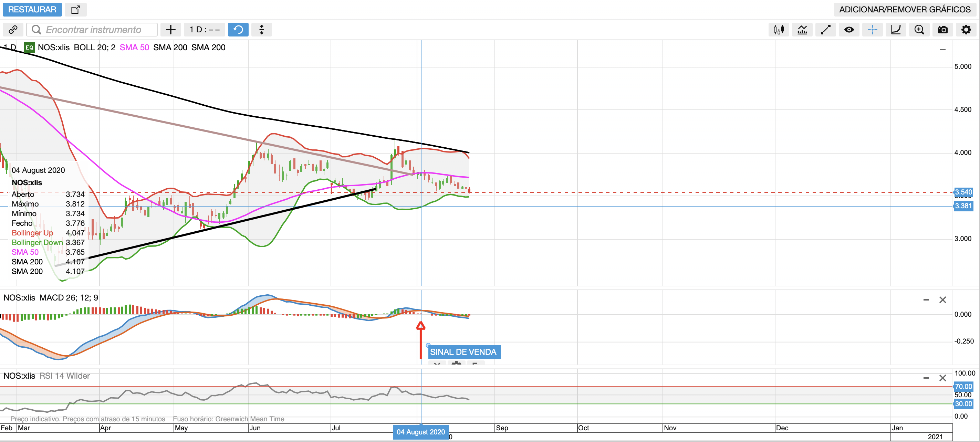Toggle the eye visibility button
The width and height of the screenshot is (980, 442).
(849, 30)
